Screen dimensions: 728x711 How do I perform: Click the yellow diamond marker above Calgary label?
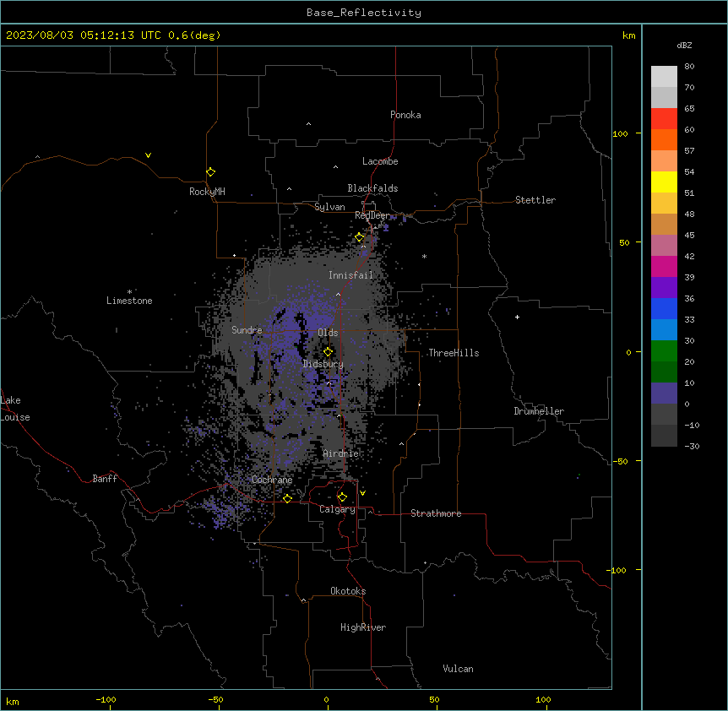click(x=342, y=497)
